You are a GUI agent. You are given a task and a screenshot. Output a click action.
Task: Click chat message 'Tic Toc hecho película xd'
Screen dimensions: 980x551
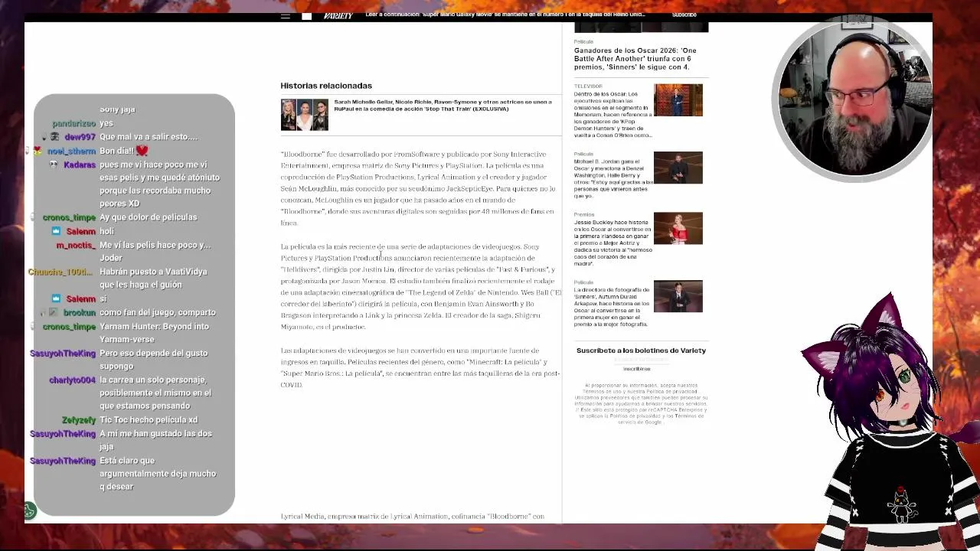(x=149, y=420)
